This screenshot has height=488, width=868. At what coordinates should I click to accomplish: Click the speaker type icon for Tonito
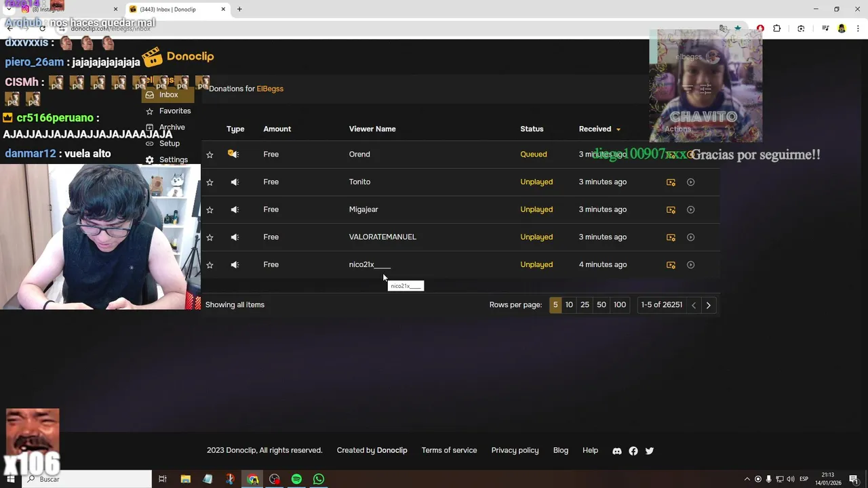point(235,182)
